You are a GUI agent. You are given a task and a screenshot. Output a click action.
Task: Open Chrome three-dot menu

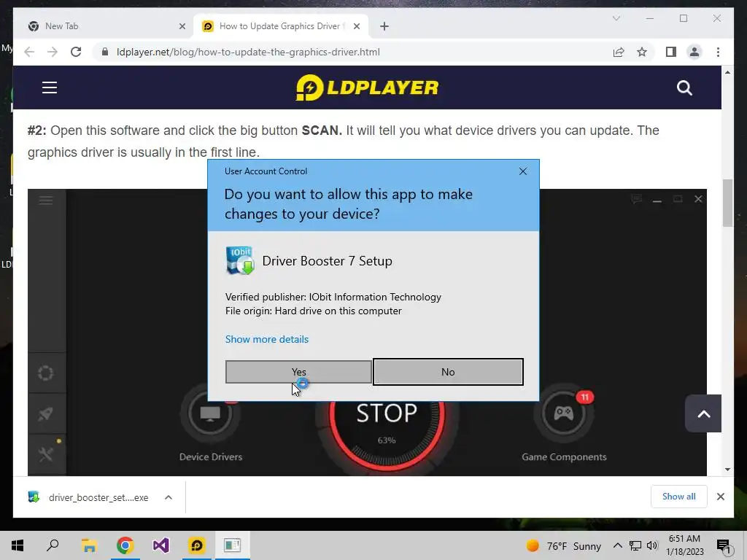[x=718, y=52]
